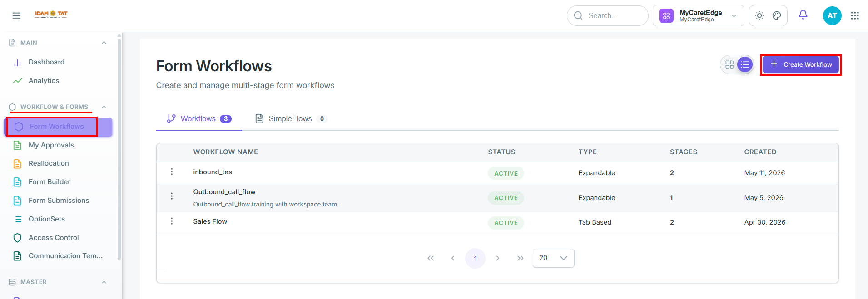Switch to grid view layout
The image size is (868, 299).
click(729, 65)
